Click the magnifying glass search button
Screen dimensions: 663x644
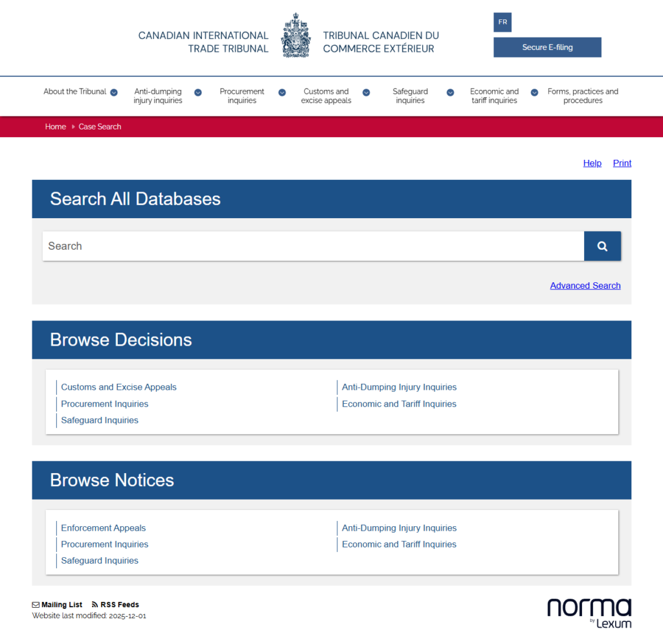coord(602,246)
